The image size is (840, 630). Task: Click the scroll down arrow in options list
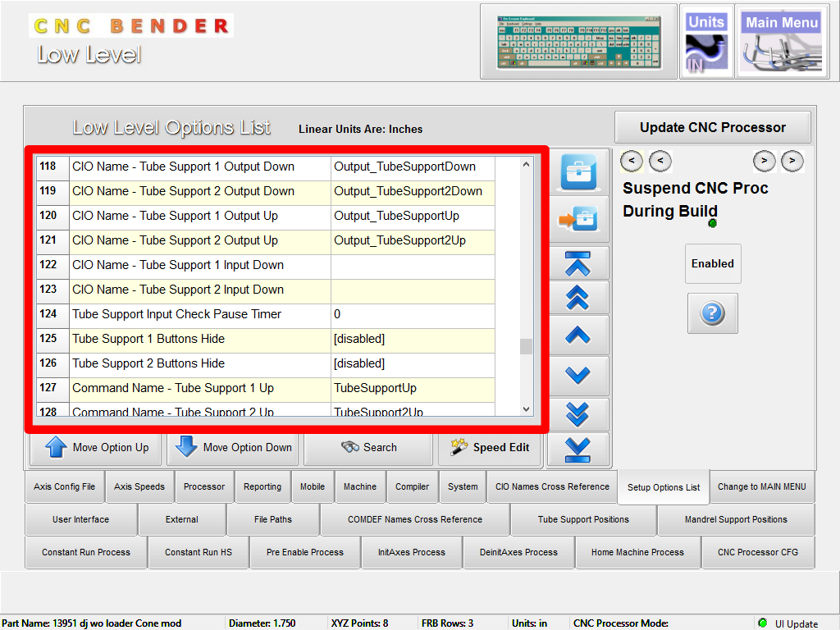[527, 409]
